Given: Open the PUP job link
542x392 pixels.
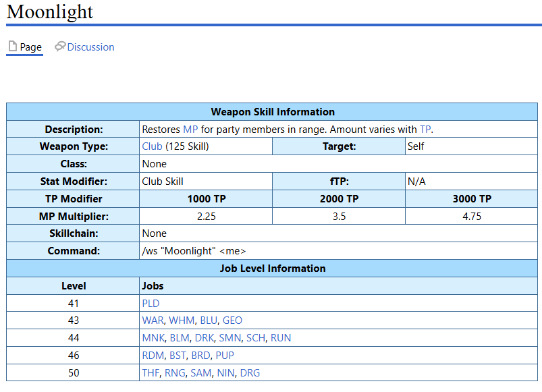Looking at the screenshot, I should (225, 356).
